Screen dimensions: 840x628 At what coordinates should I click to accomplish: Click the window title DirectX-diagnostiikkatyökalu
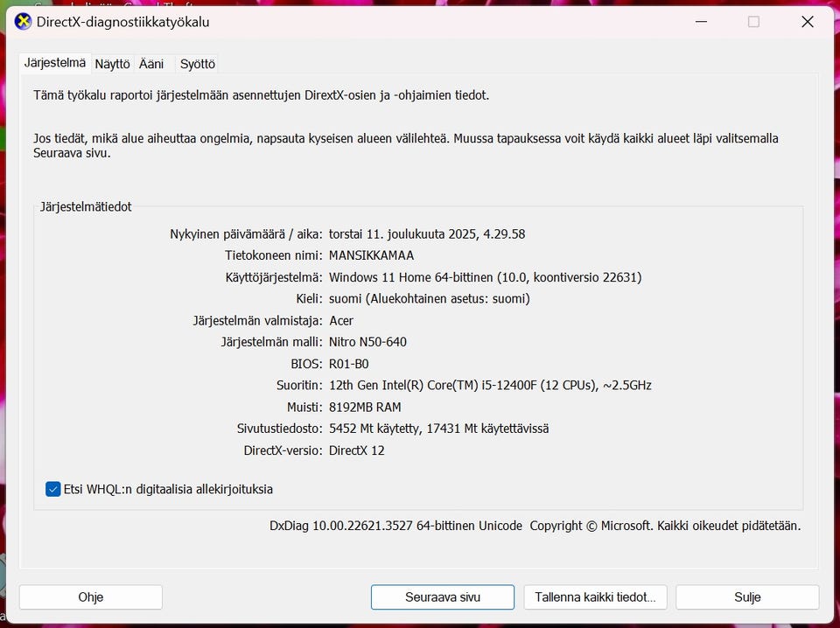[122, 22]
